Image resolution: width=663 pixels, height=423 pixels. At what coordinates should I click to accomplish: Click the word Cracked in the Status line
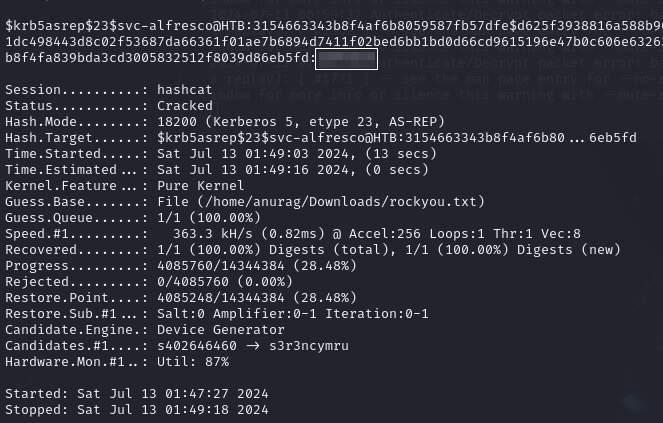(x=185, y=105)
